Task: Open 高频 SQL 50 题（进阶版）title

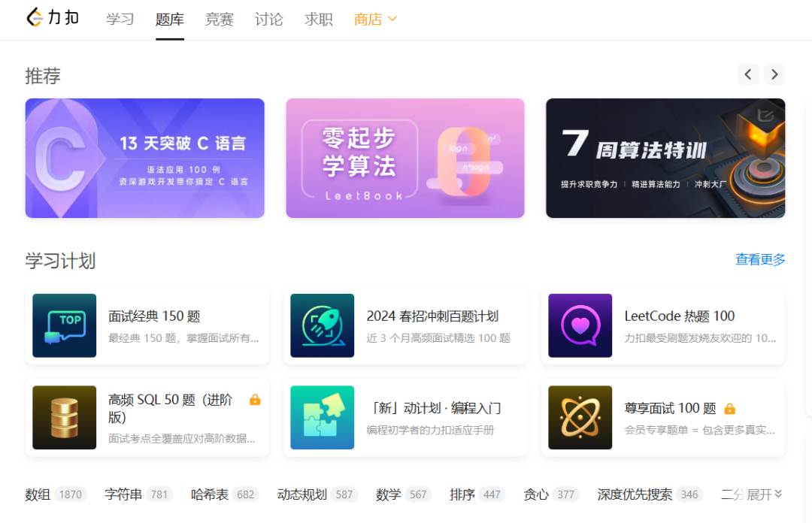Action: pos(171,409)
